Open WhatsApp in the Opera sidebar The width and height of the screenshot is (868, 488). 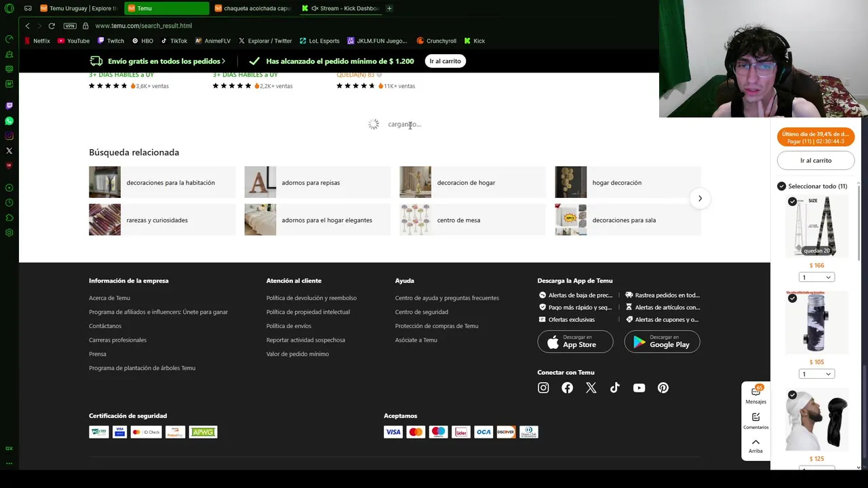9,121
